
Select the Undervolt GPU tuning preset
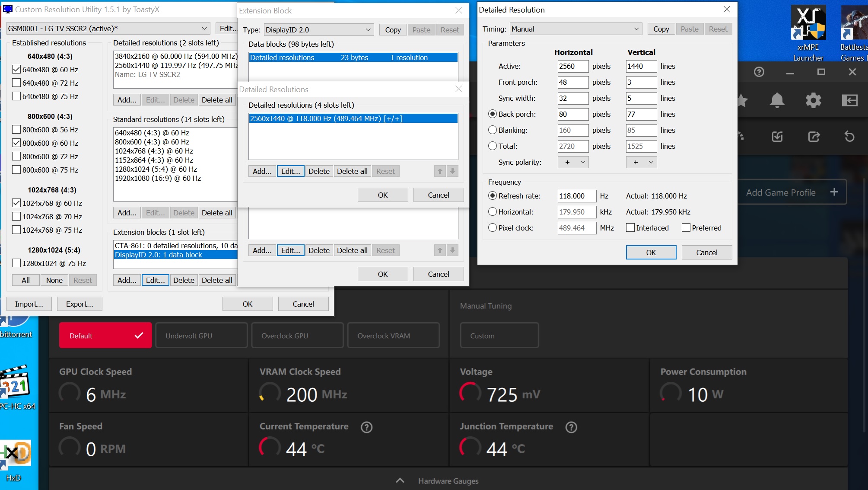pos(201,336)
